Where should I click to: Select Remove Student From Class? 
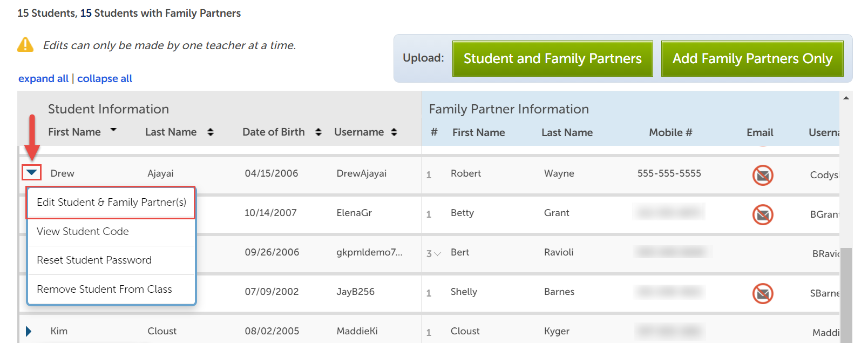[x=104, y=290]
